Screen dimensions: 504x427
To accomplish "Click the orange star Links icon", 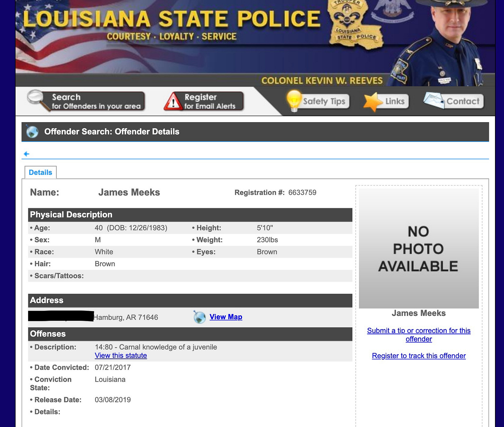I will click(373, 102).
